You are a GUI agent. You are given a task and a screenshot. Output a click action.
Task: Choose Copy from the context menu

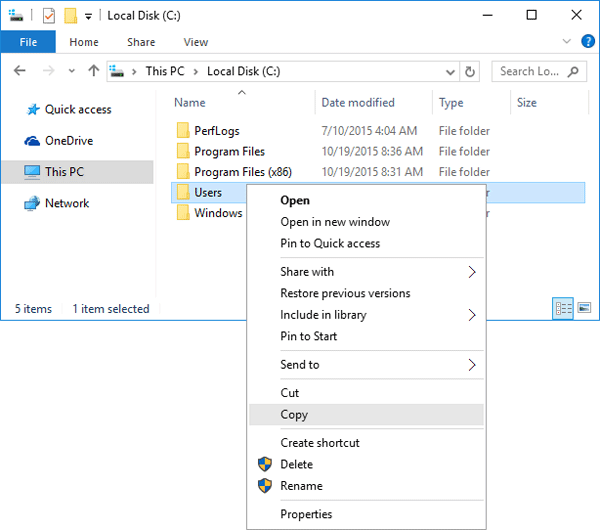pos(294,415)
